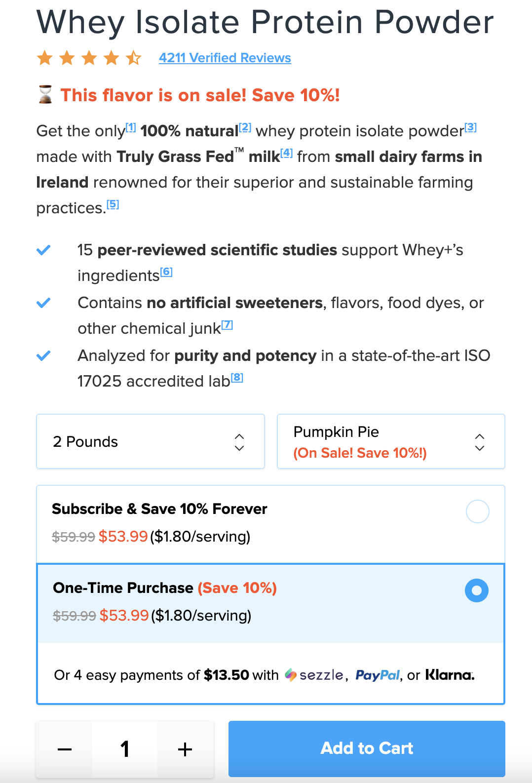Click the star rating icons

point(89,58)
